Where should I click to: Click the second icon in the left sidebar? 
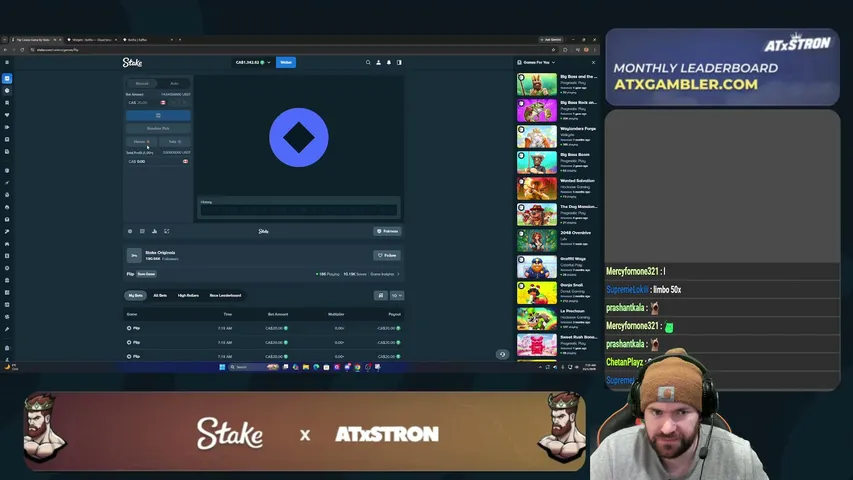point(7,91)
